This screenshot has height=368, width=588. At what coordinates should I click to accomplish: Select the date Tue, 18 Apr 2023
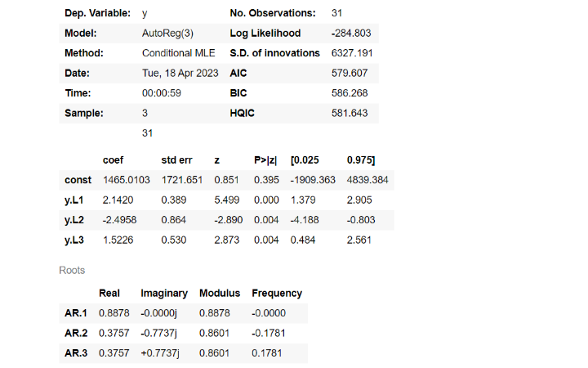click(x=180, y=73)
